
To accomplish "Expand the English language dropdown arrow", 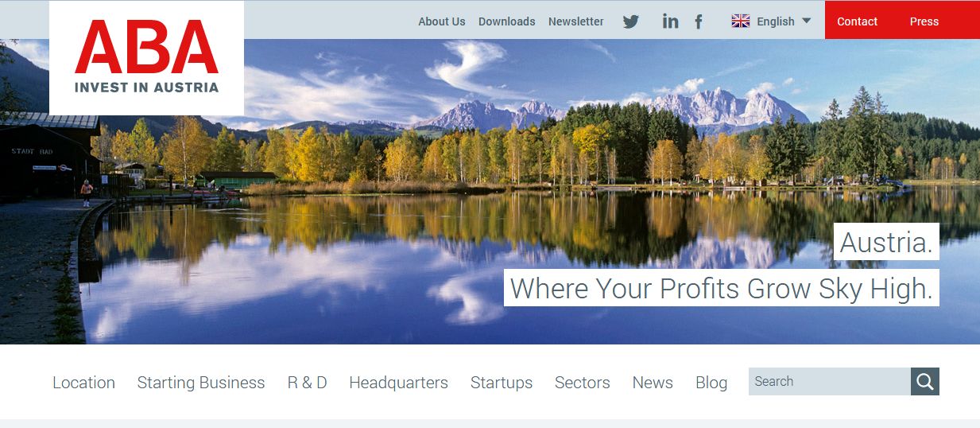I will point(807,21).
